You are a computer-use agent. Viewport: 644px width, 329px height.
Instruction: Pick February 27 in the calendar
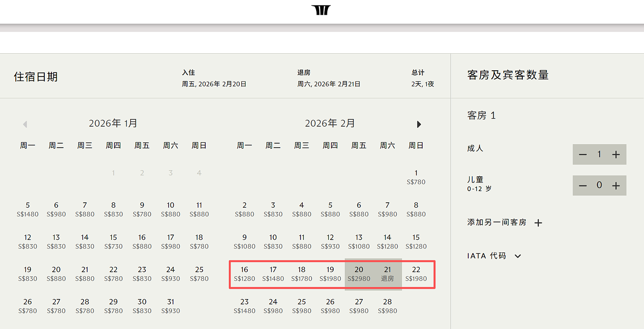(359, 306)
